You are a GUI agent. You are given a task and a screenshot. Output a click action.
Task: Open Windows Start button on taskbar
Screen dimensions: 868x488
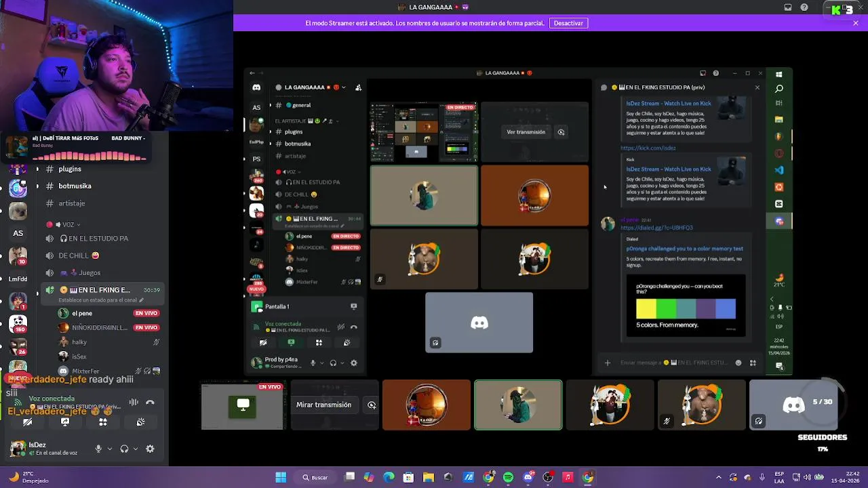281,477
